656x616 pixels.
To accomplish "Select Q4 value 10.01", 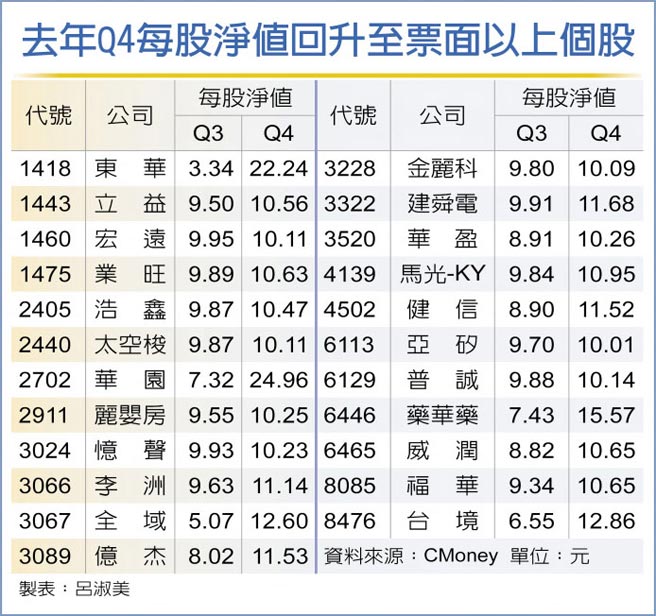I will point(606,345).
